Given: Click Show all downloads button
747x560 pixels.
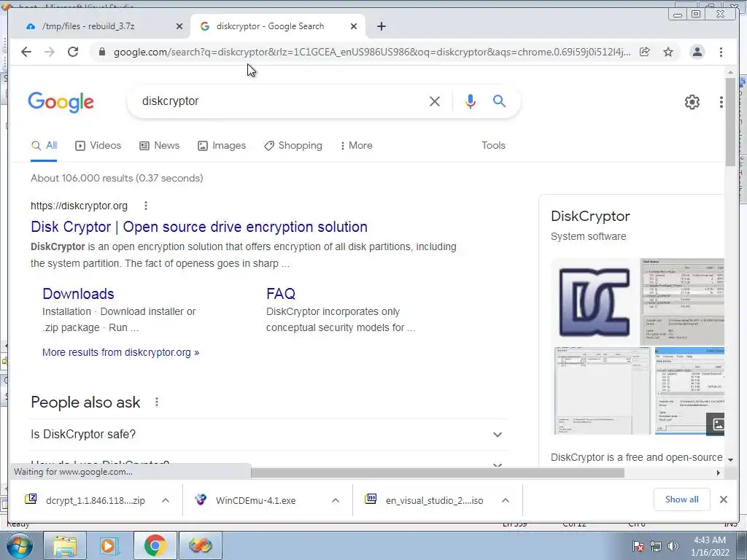Looking at the screenshot, I should coord(682,499).
